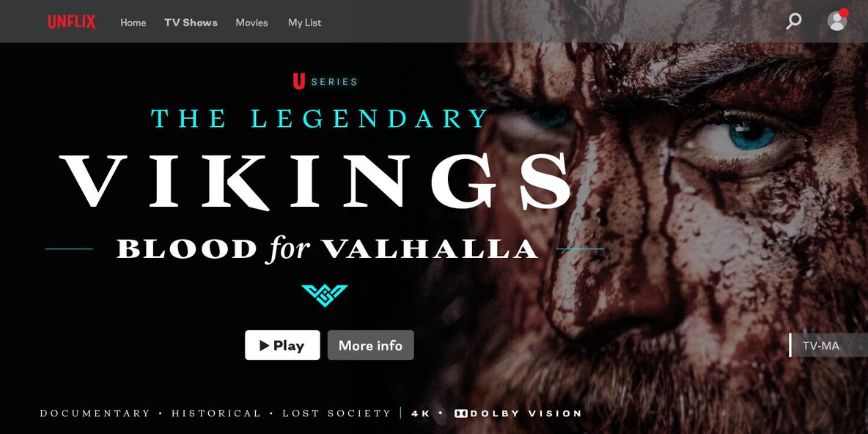Click the teal Viking knot emblem
868x434 pixels.
tap(324, 295)
